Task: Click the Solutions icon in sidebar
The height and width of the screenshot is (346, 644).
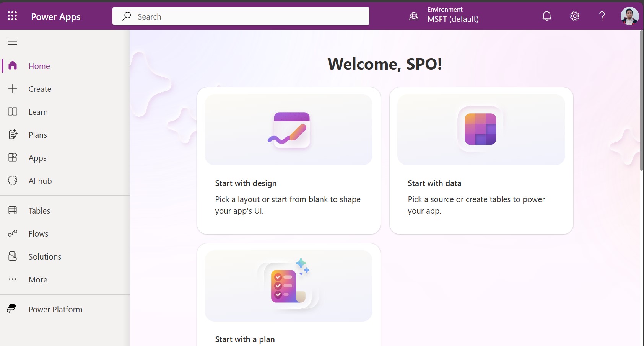Action: click(13, 256)
